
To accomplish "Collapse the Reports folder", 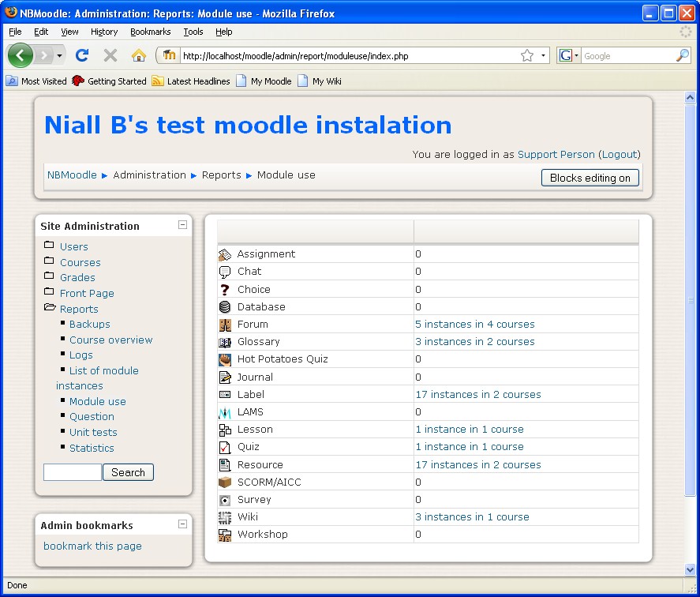I will click(x=50, y=307).
